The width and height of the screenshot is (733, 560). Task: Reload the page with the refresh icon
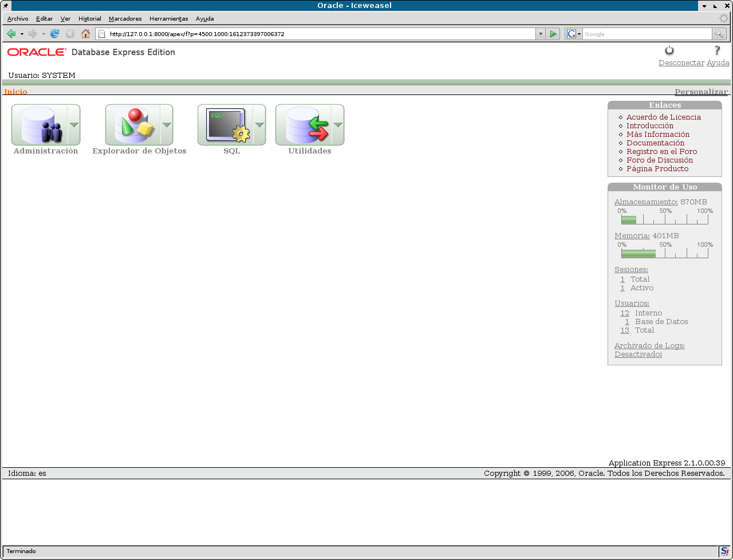click(55, 34)
